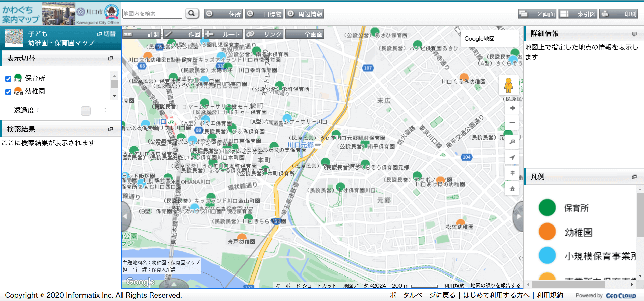Select the 計測 measurement tool
Screen dimensions: 644x301
coord(142,34)
